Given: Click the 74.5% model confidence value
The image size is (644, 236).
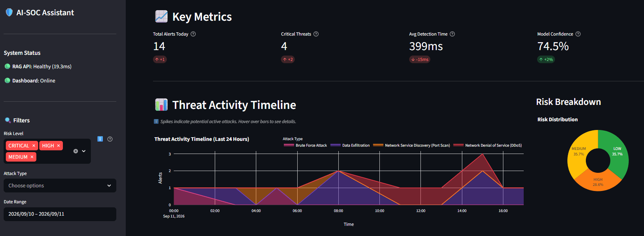Looking at the screenshot, I should pos(553,46).
